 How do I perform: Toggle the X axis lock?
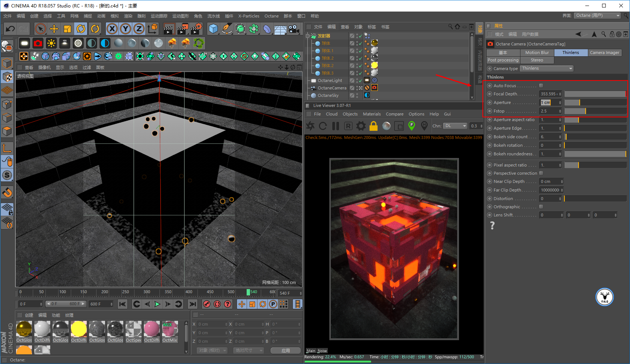[112, 29]
